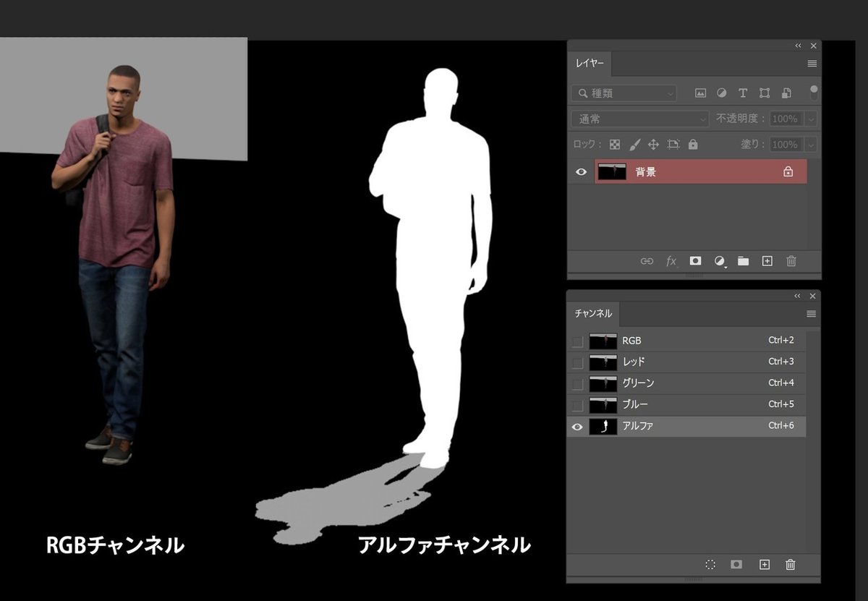Filter layers by smart objects icon
This screenshot has height=601, width=868.
(x=786, y=93)
